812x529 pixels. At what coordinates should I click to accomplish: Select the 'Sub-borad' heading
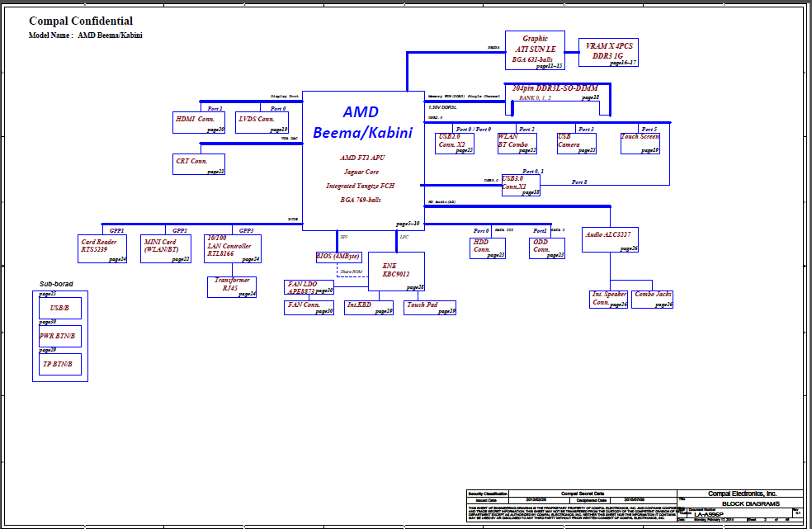point(56,284)
